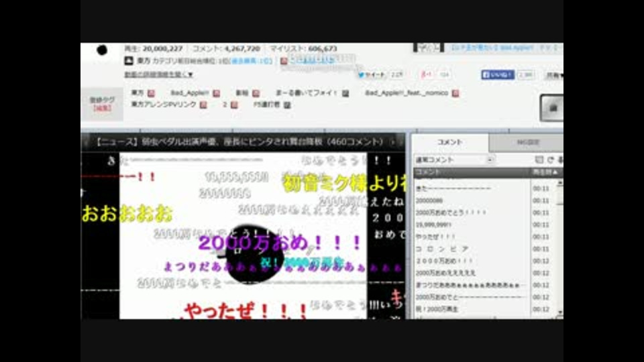Click the 再生 count 20,000,227
644x362 pixels.
(162, 48)
